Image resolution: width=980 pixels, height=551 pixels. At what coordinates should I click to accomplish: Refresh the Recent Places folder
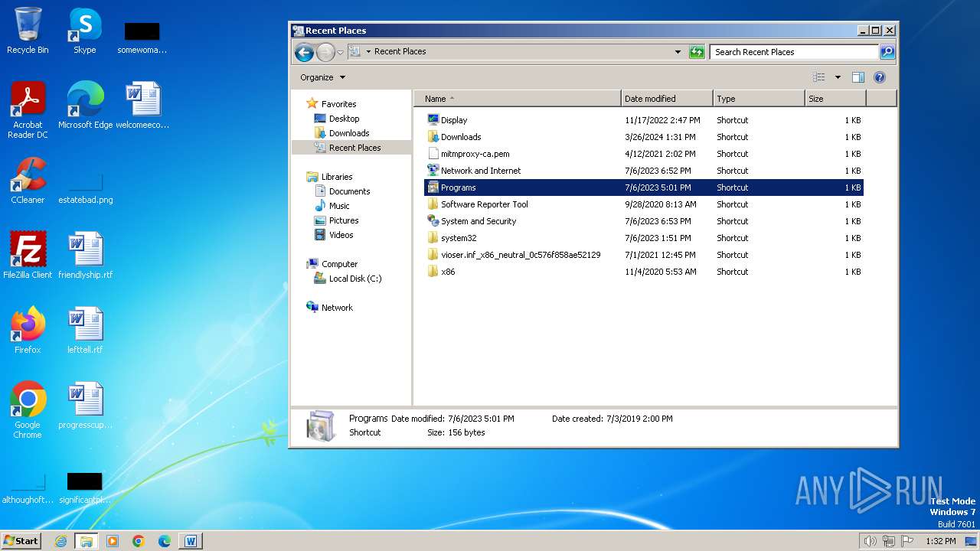[697, 52]
